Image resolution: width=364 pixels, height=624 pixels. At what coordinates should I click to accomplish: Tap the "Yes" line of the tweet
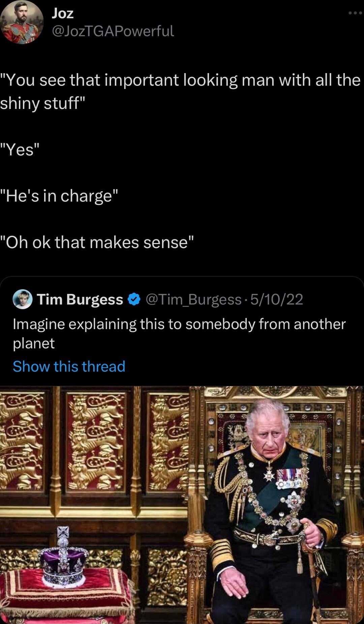point(20,149)
